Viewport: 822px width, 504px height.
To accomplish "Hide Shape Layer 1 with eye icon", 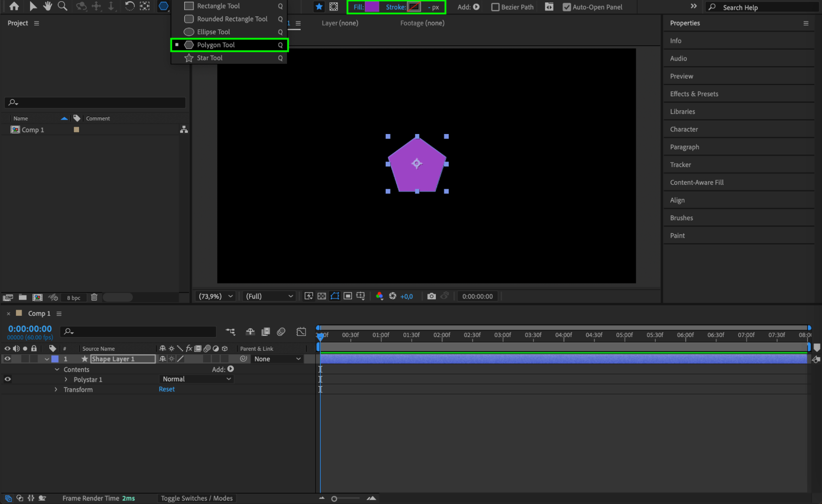I will [7, 359].
